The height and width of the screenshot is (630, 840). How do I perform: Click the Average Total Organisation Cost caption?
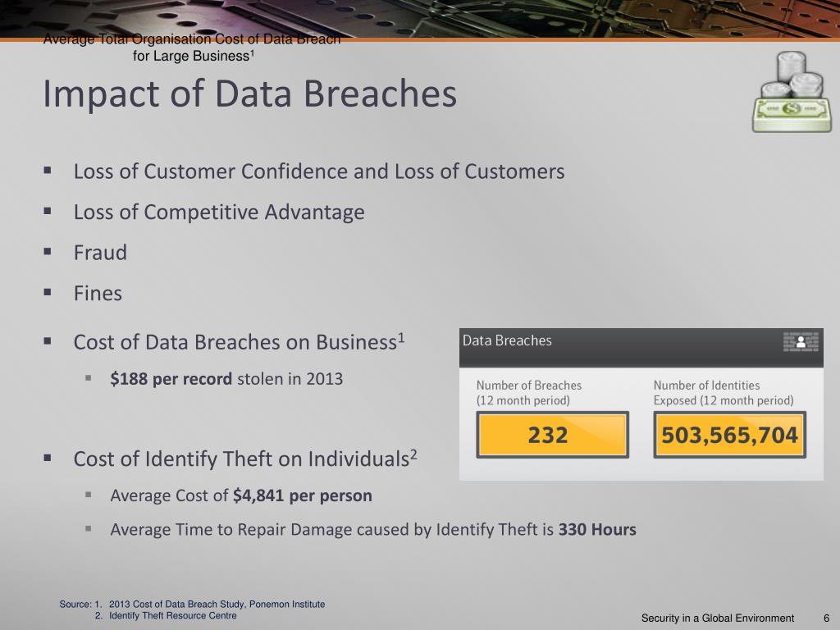click(x=192, y=47)
